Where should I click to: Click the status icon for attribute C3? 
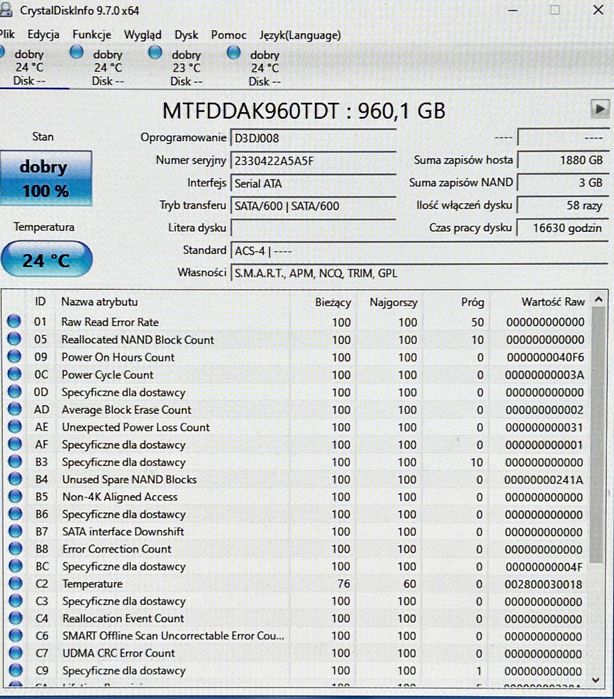click(x=16, y=600)
